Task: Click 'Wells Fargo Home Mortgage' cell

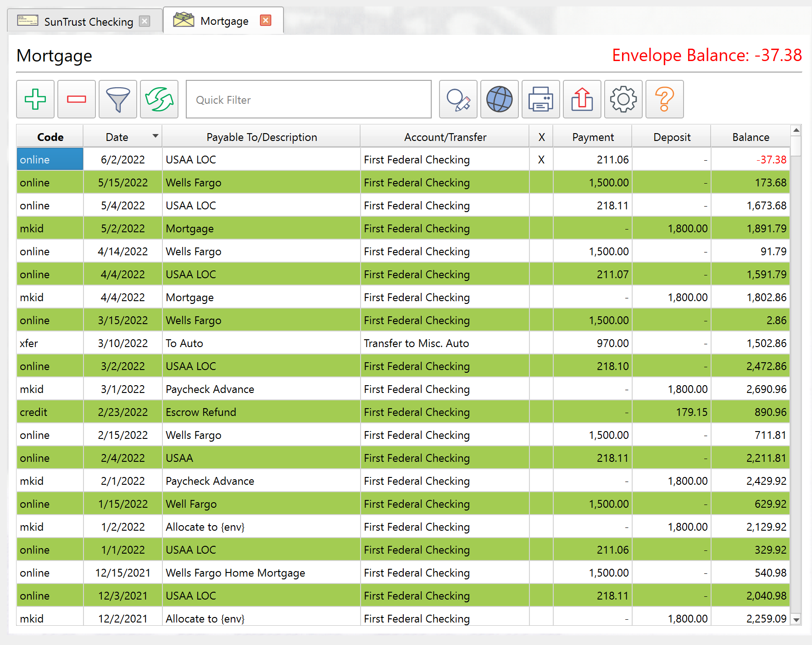Action: 261,572
